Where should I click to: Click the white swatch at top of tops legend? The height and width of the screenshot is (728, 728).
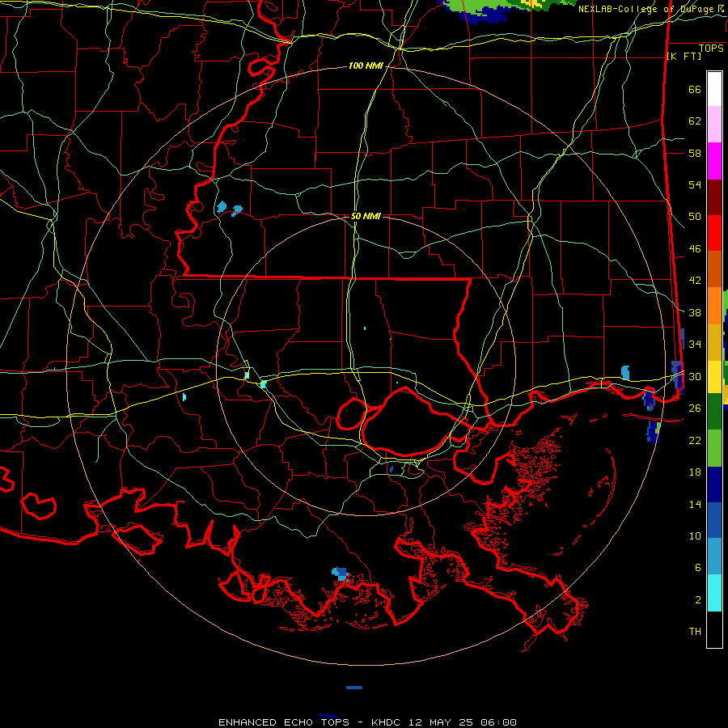714,89
